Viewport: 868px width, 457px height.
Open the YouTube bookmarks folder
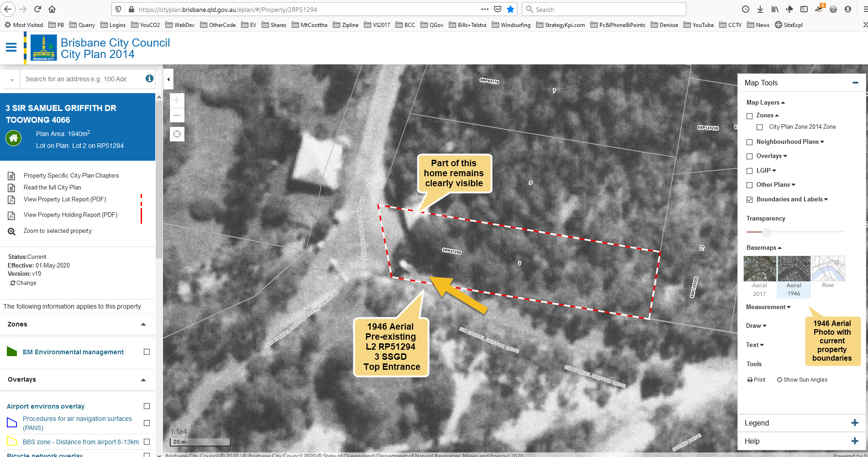699,25
